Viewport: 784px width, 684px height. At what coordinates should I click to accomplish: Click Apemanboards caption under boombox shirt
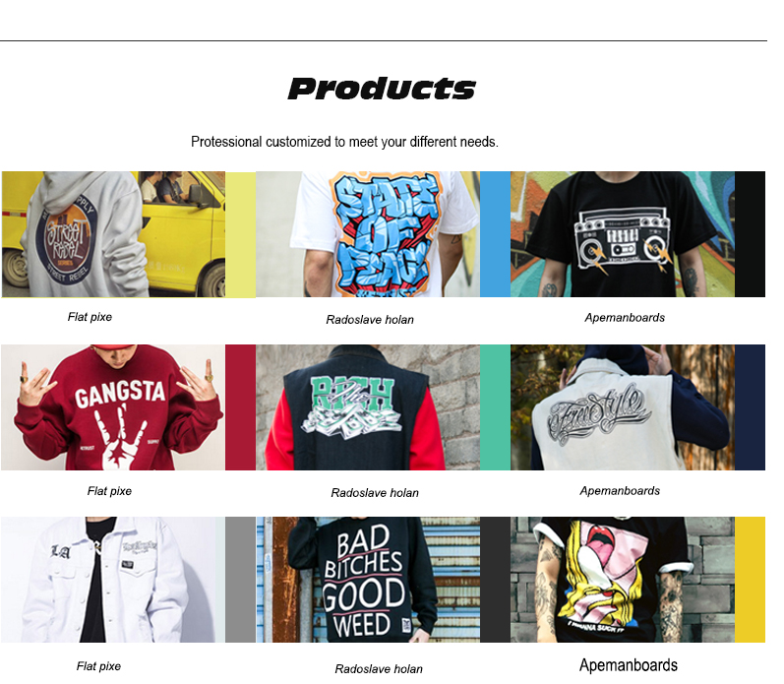(x=625, y=318)
